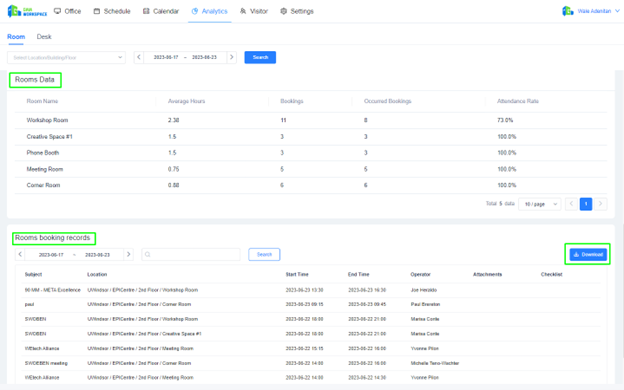The width and height of the screenshot is (624, 390).
Task: Click the Attendance Rate column header
Action: pyautogui.click(x=518, y=101)
